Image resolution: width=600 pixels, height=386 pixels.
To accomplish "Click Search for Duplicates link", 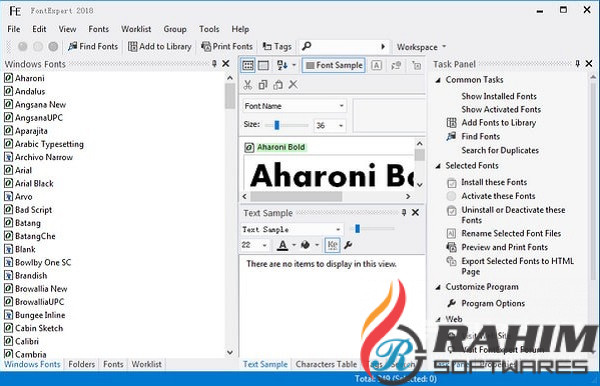I will (x=500, y=150).
